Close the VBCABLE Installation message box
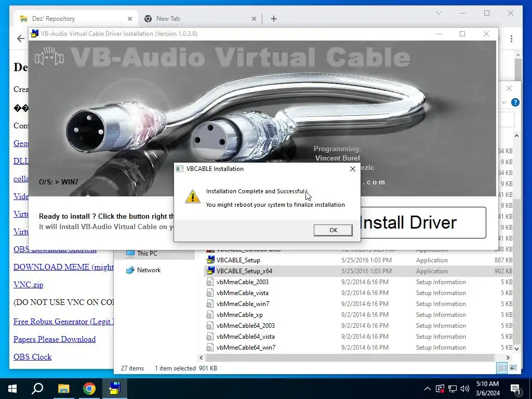This screenshot has width=532, height=399. pos(353,169)
